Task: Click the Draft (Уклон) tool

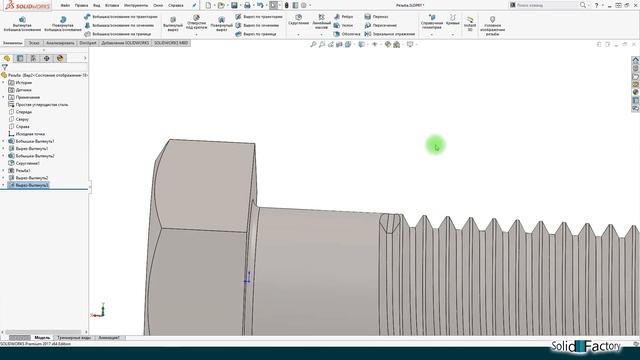Action: tap(343, 25)
